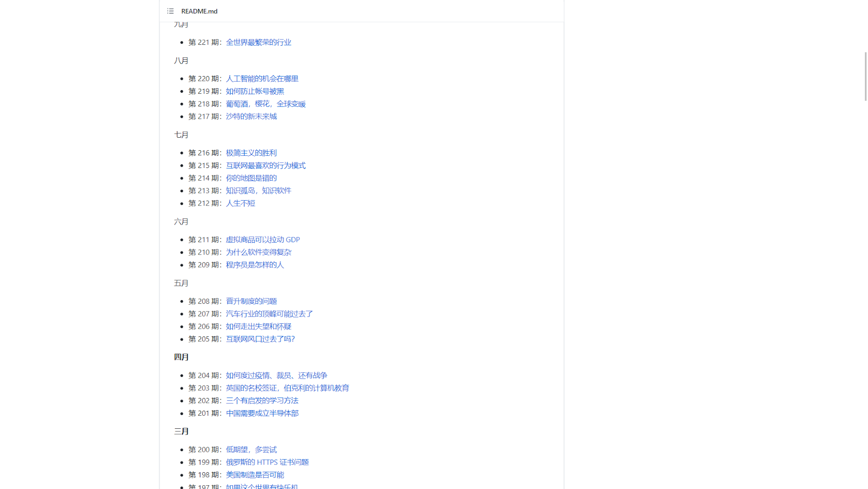Open the README table of contents icon

170,11
